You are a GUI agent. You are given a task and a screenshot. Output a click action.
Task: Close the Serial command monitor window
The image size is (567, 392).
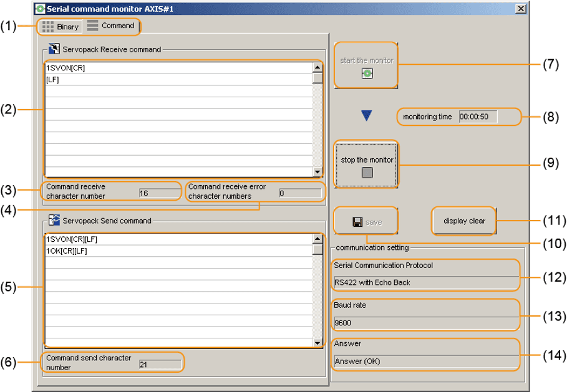tap(520, 9)
